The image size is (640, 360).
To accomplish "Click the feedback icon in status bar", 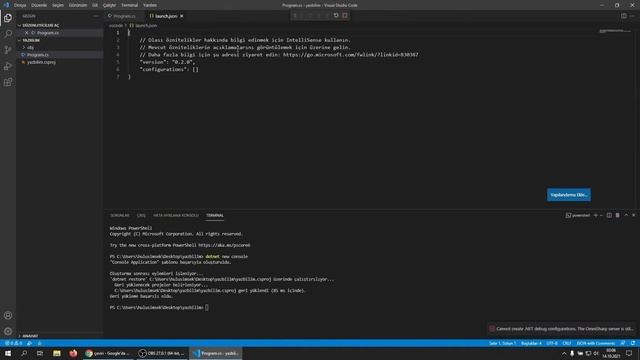I will point(623,343).
